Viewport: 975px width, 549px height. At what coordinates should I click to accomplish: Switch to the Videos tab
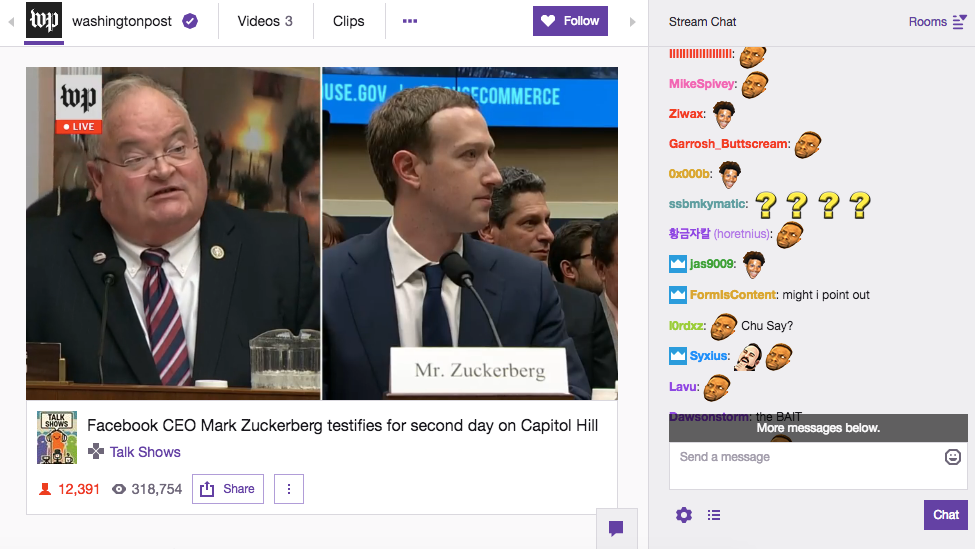(265, 21)
